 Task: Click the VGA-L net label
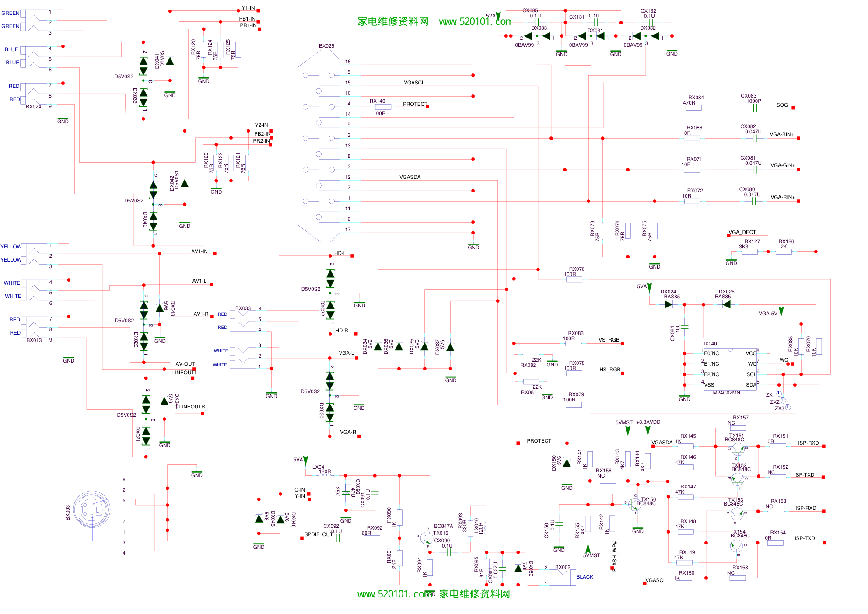tap(346, 353)
